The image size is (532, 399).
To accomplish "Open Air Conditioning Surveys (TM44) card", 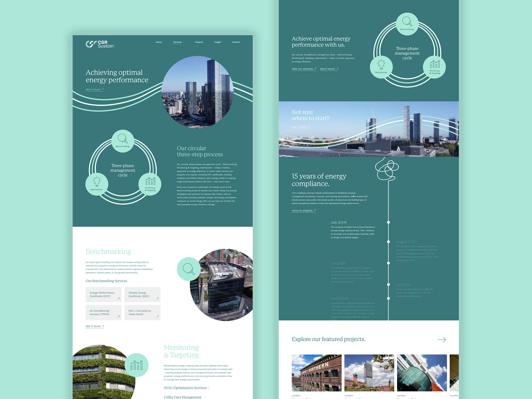I will (x=104, y=313).
